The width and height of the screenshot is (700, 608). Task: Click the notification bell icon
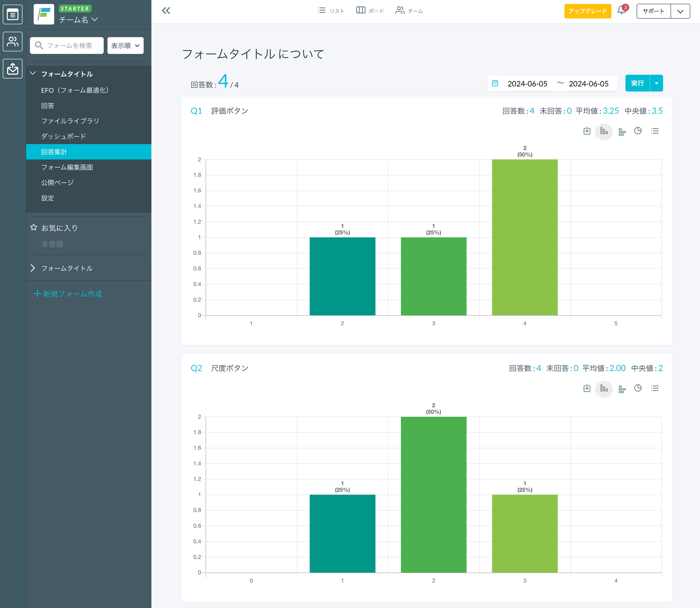coord(621,11)
